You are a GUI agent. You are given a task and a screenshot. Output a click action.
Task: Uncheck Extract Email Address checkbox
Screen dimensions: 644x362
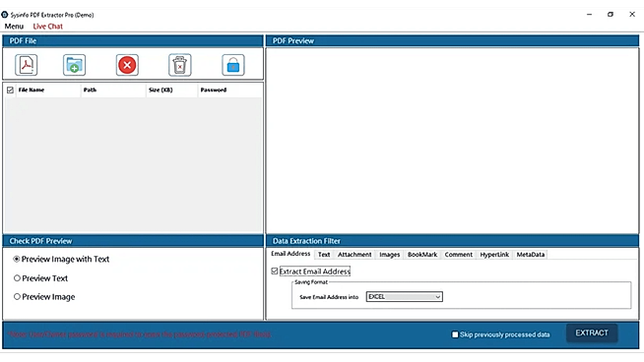[x=275, y=271]
